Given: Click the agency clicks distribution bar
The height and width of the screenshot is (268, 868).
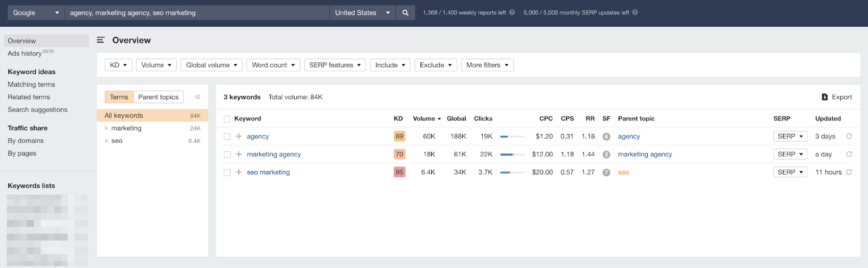Looking at the screenshot, I should (x=512, y=137).
